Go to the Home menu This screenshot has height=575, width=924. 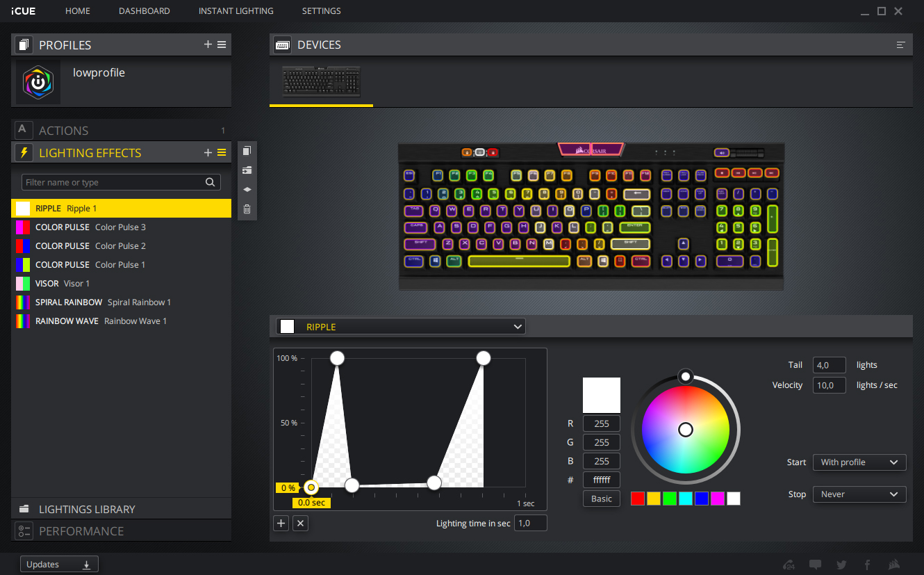coord(78,11)
